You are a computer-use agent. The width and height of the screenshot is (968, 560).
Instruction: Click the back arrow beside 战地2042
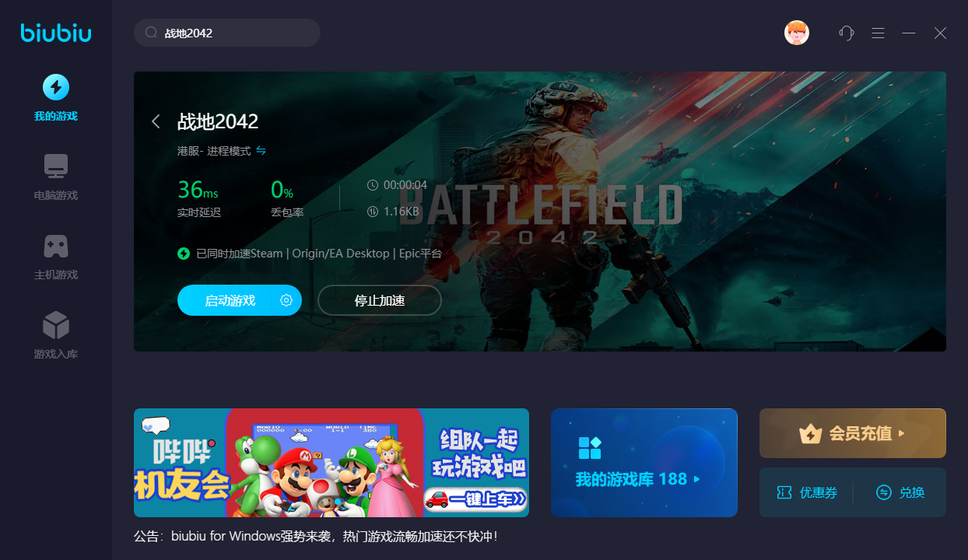156,121
